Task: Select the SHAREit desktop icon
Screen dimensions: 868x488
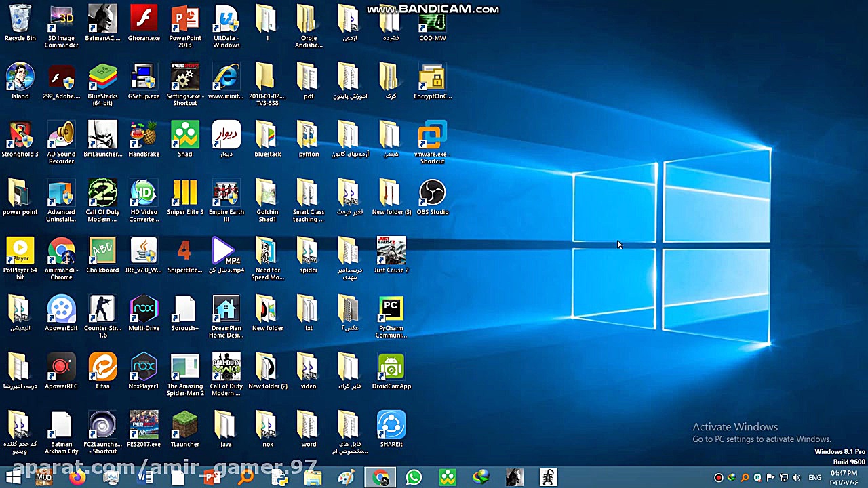Action: pos(391,426)
